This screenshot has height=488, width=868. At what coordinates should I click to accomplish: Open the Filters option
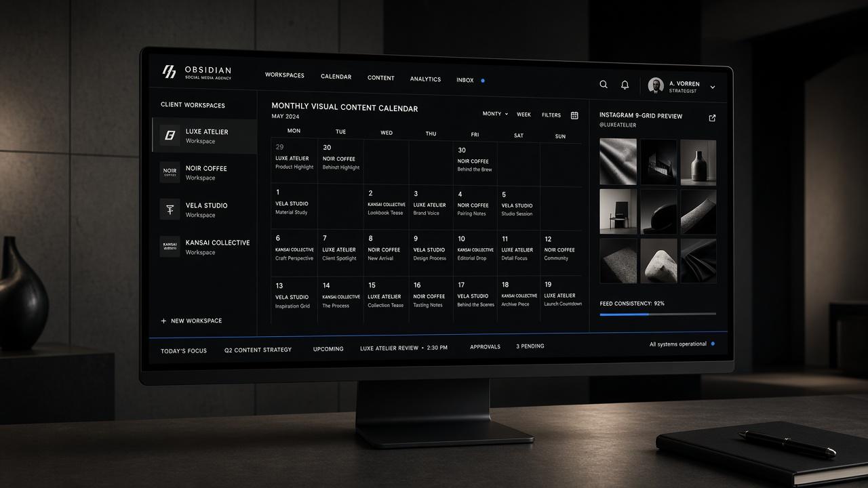(x=551, y=115)
